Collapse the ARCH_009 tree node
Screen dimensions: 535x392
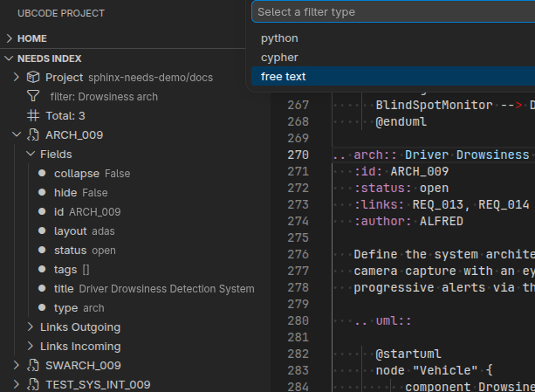pos(17,134)
